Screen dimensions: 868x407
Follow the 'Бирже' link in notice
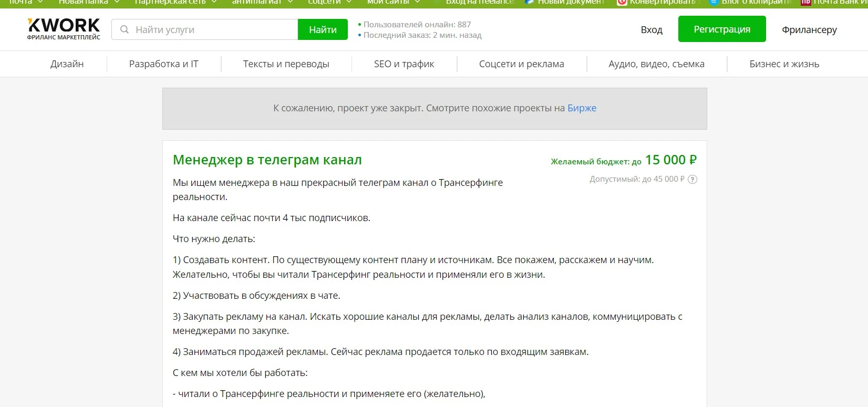tap(582, 108)
